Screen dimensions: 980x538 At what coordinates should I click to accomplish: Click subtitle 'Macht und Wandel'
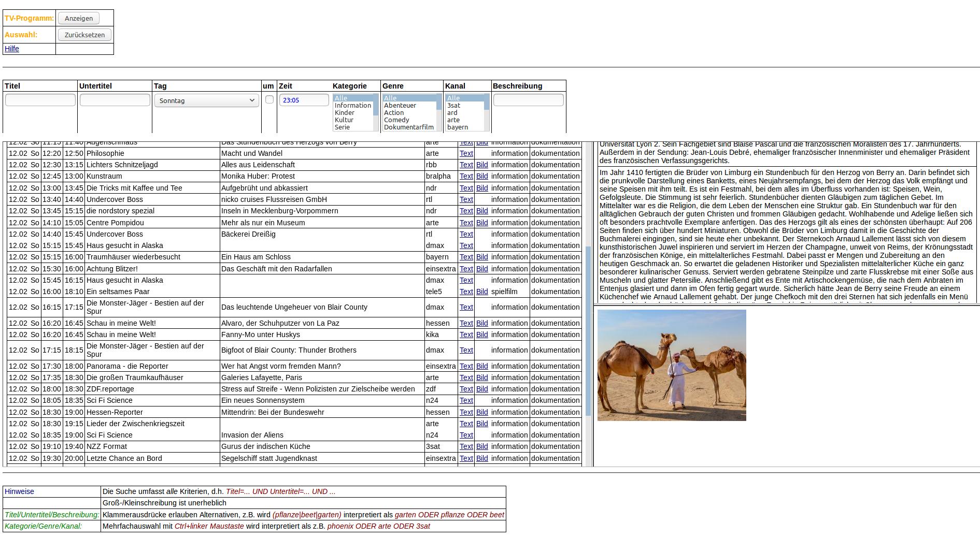pyautogui.click(x=252, y=153)
